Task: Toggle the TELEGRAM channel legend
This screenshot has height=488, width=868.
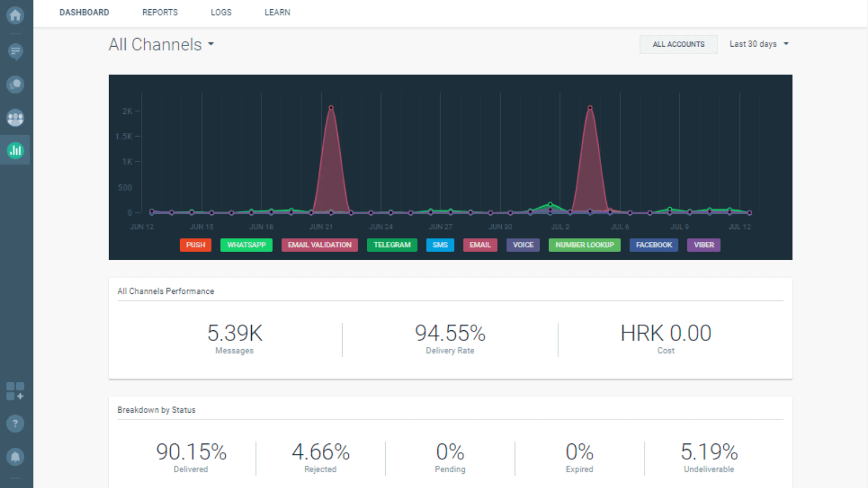Action: 392,245
